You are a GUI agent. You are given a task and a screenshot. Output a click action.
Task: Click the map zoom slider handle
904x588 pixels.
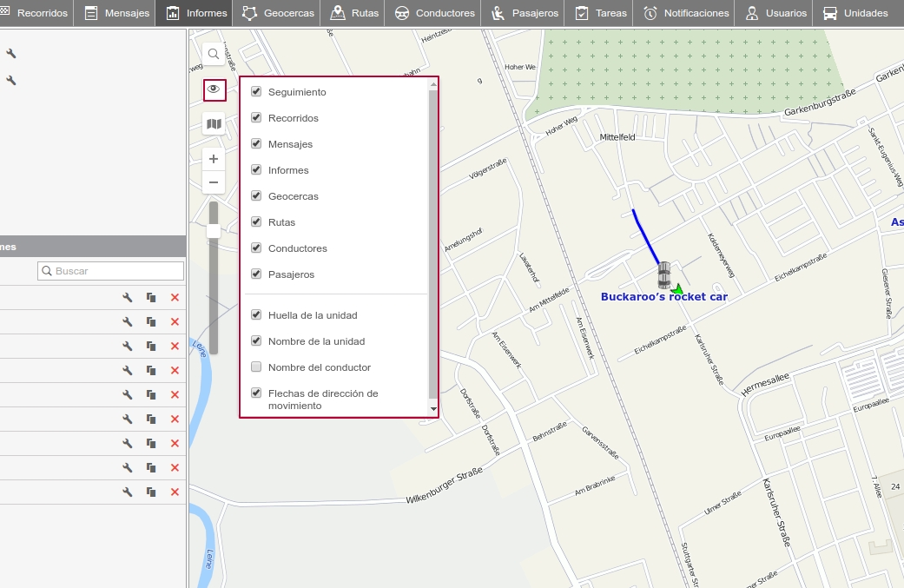(x=214, y=231)
